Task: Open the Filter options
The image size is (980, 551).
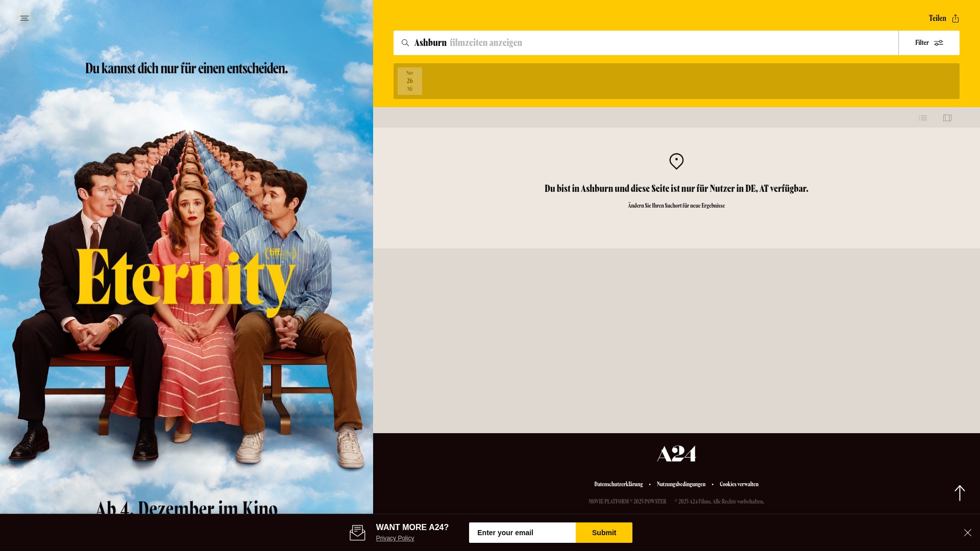Action: pyautogui.click(x=929, y=43)
